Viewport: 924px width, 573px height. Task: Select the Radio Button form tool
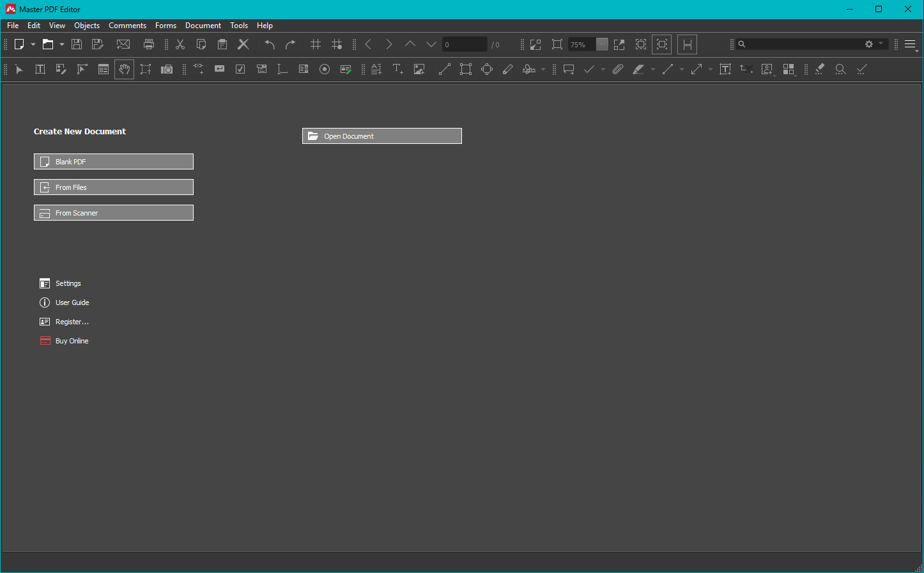point(325,69)
